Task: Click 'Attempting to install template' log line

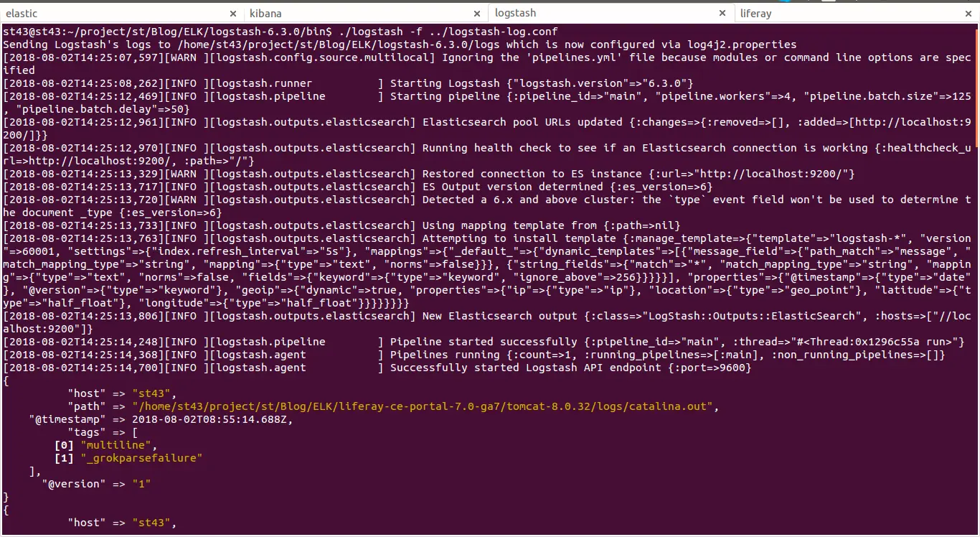Action: 487,271
